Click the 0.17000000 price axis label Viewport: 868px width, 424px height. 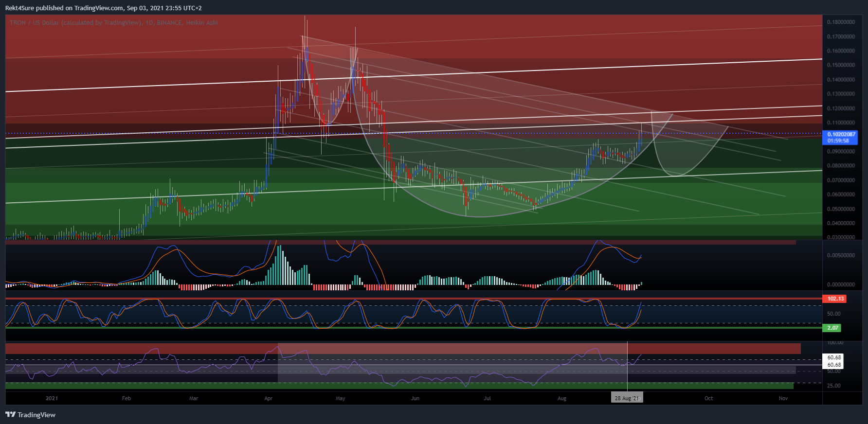841,36
